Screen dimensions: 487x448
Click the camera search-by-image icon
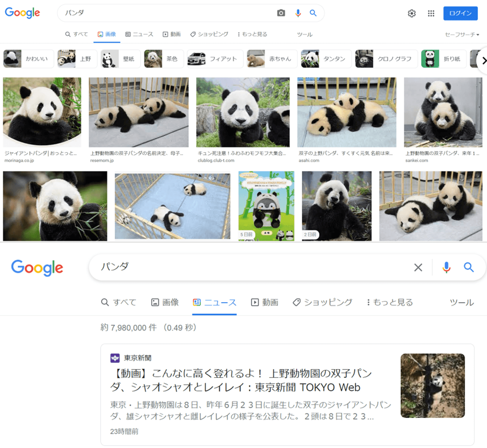click(281, 13)
